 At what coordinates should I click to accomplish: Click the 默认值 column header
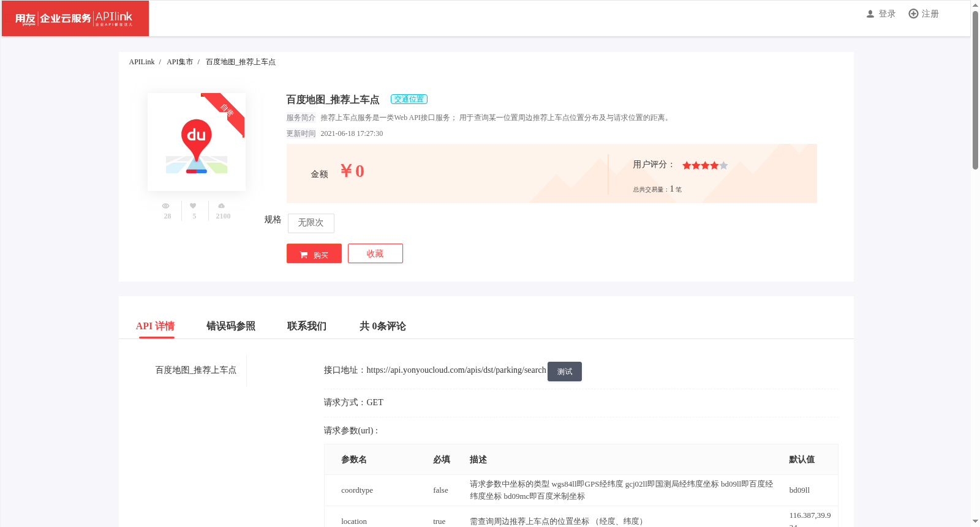coord(802,460)
